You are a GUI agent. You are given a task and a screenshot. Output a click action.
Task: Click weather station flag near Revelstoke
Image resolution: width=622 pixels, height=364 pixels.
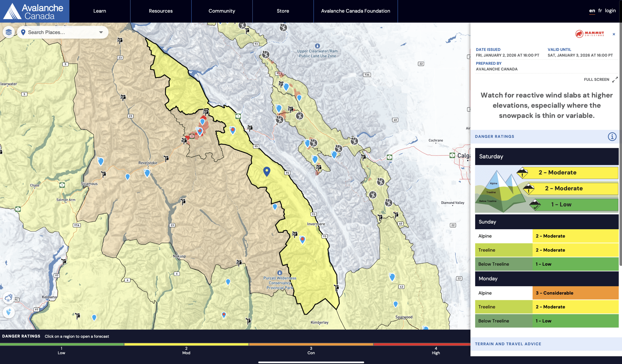pos(166,158)
